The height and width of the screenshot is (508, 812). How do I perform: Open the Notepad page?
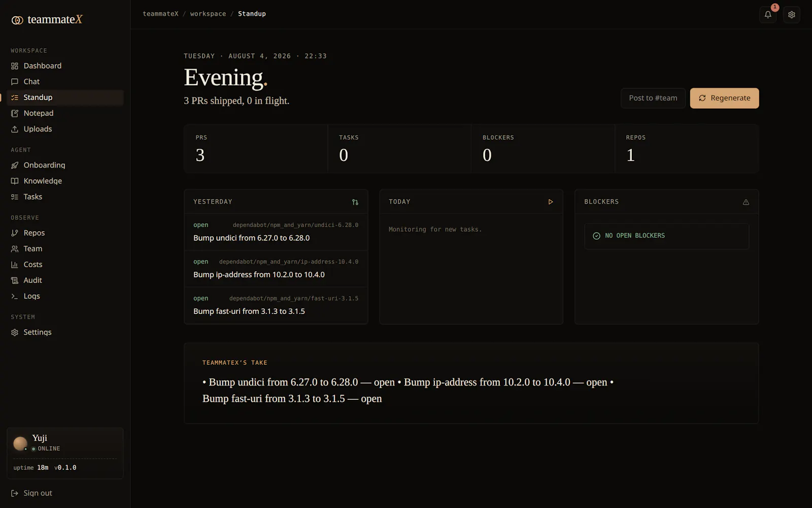coord(65,113)
